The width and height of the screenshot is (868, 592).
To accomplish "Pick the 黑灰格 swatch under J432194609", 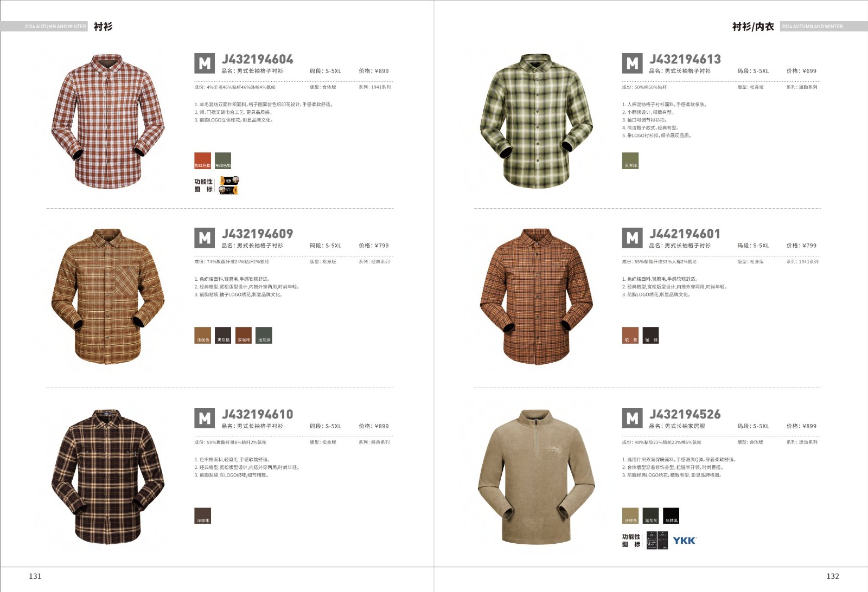I will pos(223,335).
